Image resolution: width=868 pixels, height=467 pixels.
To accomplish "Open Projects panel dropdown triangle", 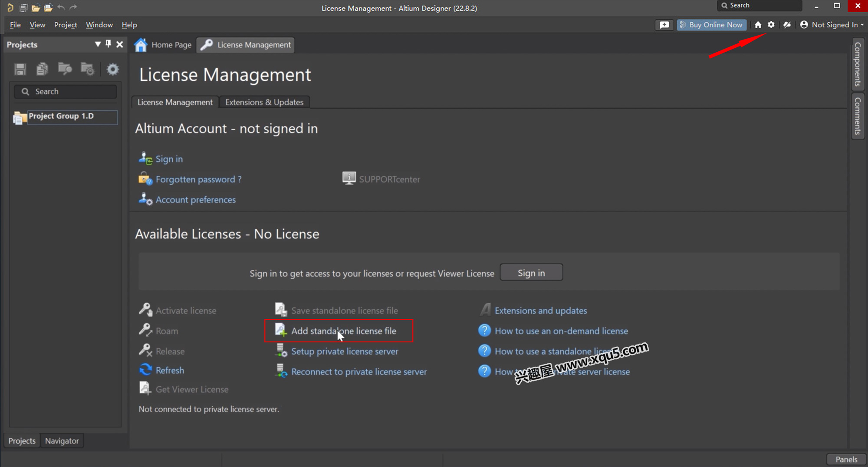I will (98, 44).
